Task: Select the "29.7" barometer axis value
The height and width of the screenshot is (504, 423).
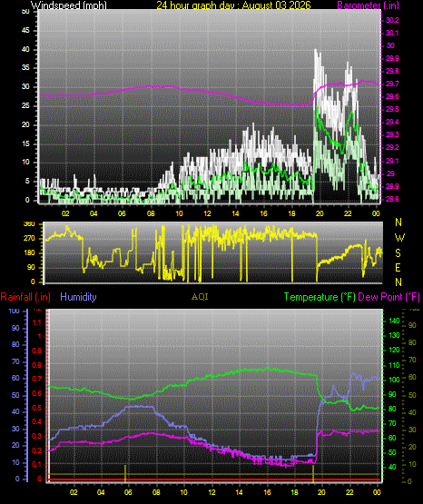Action: (x=392, y=84)
